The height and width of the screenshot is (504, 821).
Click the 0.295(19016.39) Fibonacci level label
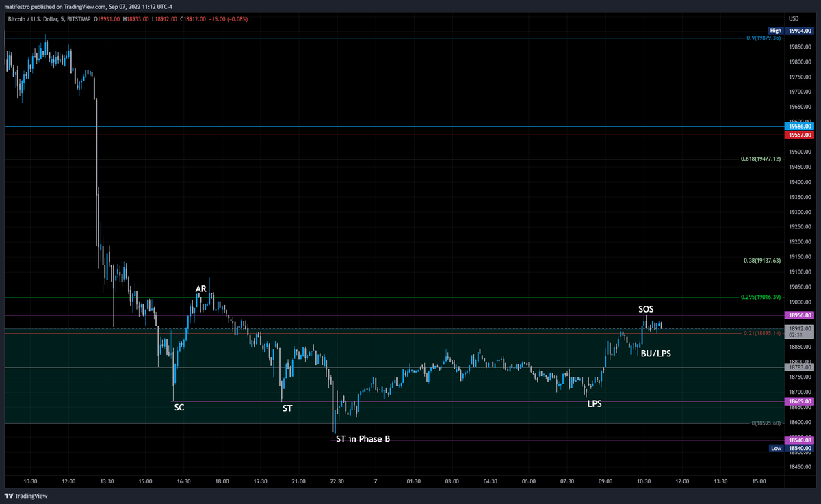pyautogui.click(x=761, y=297)
